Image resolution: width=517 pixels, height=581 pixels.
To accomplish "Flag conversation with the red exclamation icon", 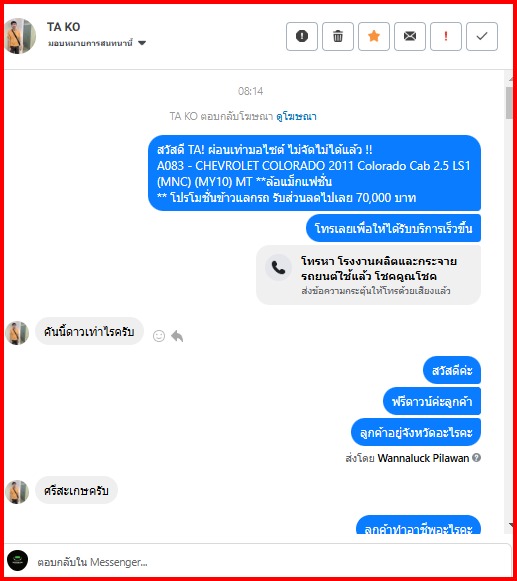I will pyautogui.click(x=445, y=36).
